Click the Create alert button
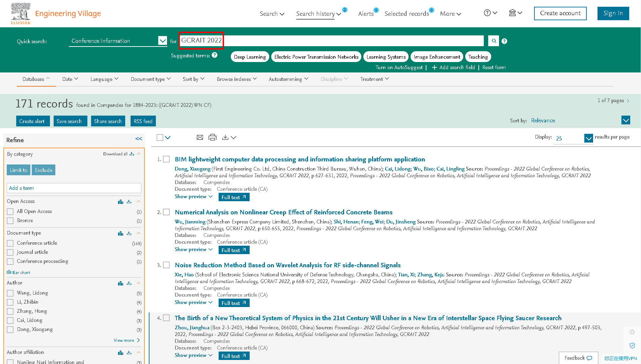Viewport: 641px width, 364px height. pyautogui.click(x=33, y=121)
